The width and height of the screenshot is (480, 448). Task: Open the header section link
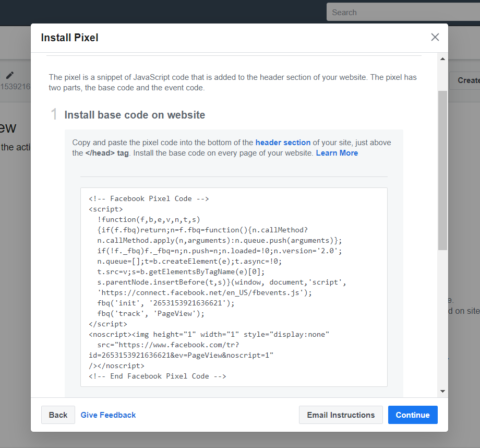pyautogui.click(x=283, y=143)
